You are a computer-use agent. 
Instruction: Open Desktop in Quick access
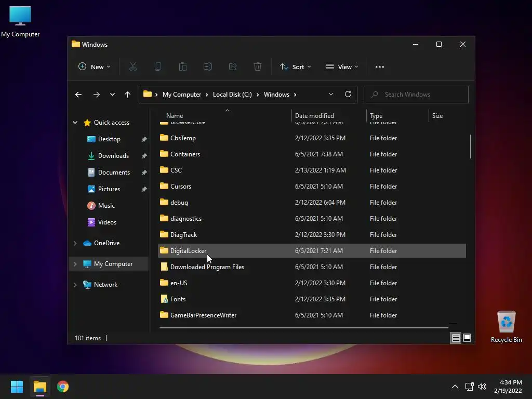(109, 139)
